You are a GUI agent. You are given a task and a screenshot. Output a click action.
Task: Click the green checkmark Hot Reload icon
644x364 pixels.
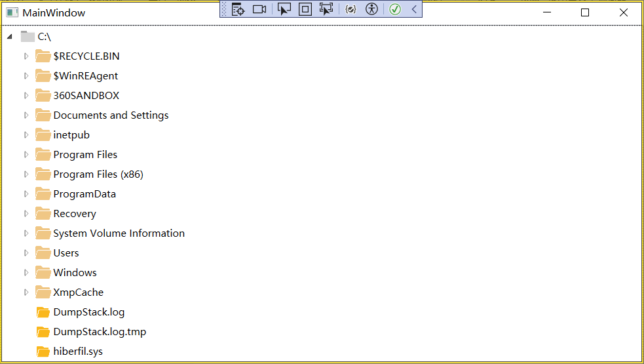coord(395,9)
